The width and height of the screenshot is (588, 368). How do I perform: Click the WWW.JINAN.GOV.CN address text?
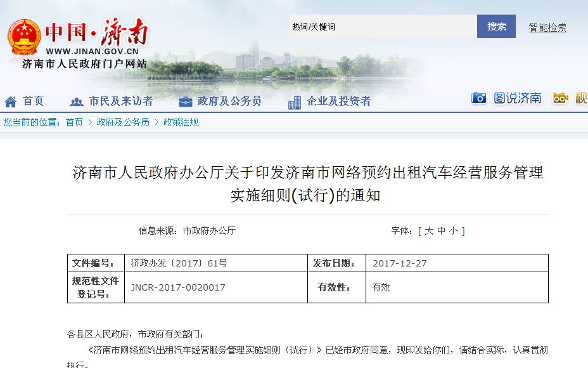[x=93, y=51]
